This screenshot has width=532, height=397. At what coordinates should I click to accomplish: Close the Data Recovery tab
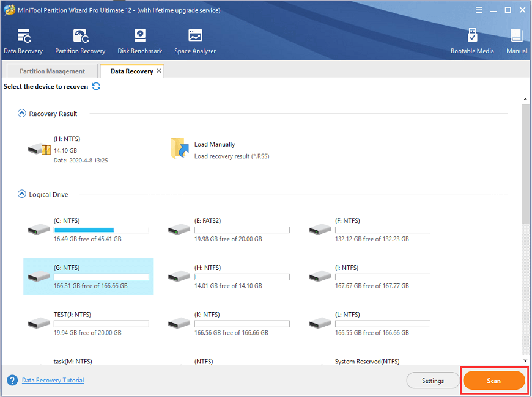[159, 71]
